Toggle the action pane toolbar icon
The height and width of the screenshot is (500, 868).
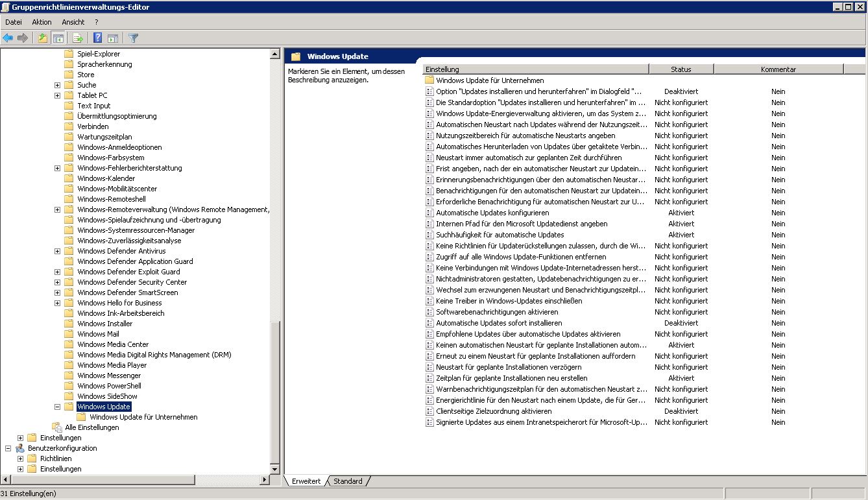(113, 38)
